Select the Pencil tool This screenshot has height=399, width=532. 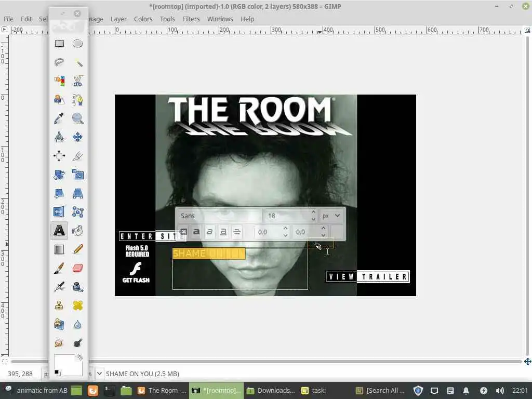(x=78, y=249)
